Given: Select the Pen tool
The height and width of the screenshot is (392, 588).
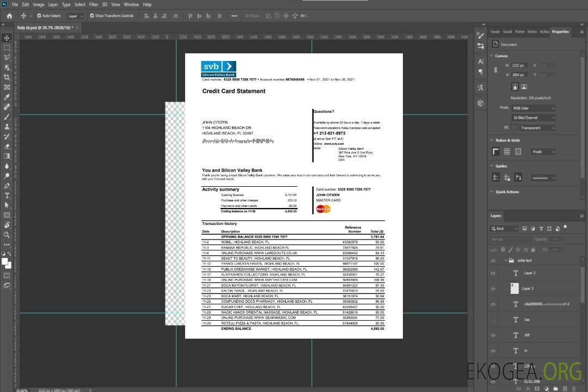Looking at the screenshot, I should coord(7,186).
